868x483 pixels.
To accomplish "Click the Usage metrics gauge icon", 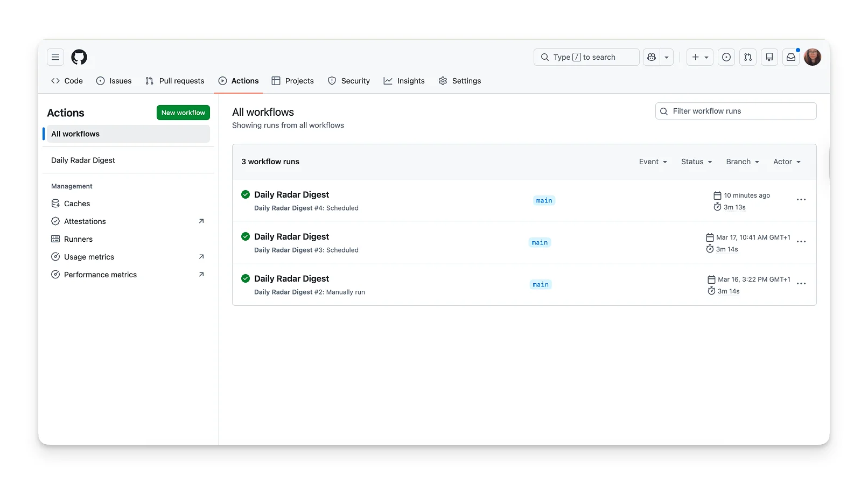I will tap(55, 257).
